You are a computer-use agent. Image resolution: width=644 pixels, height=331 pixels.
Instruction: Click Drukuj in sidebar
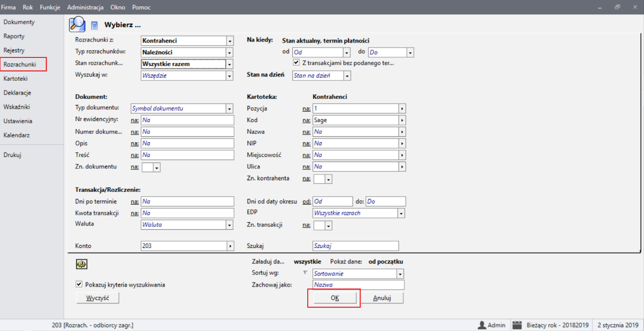tap(12, 155)
